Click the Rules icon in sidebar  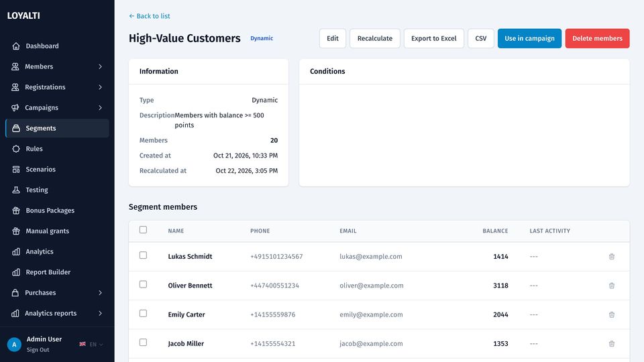click(x=16, y=149)
